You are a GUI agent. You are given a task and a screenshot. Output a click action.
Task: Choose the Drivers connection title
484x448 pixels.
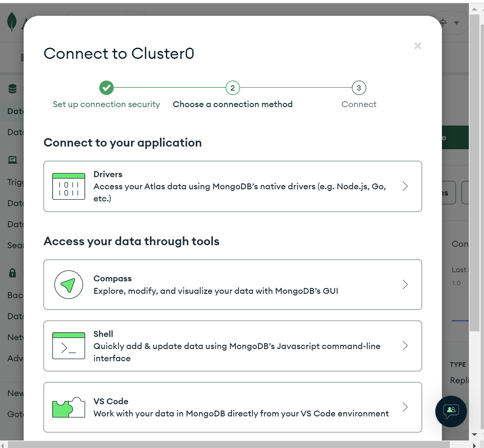point(108,174)
